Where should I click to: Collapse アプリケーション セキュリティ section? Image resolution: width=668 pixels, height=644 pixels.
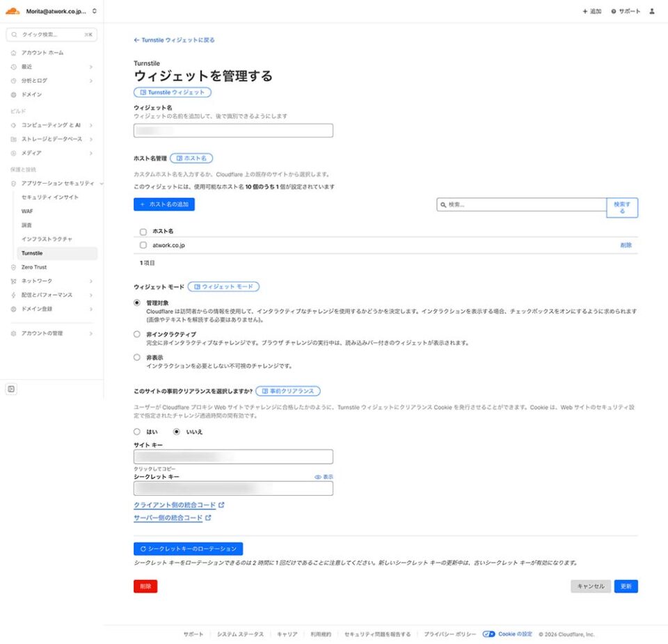click(x=102, y=183)
